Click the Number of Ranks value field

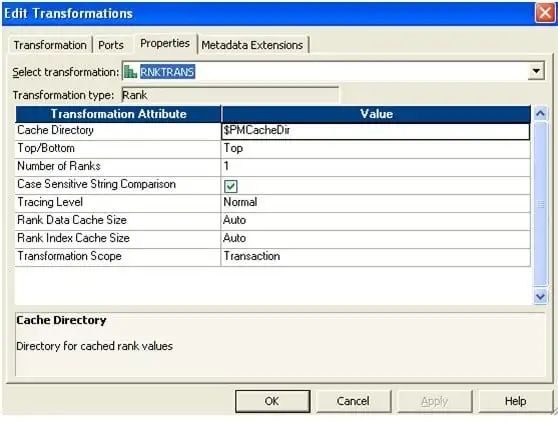pos(375,167)
